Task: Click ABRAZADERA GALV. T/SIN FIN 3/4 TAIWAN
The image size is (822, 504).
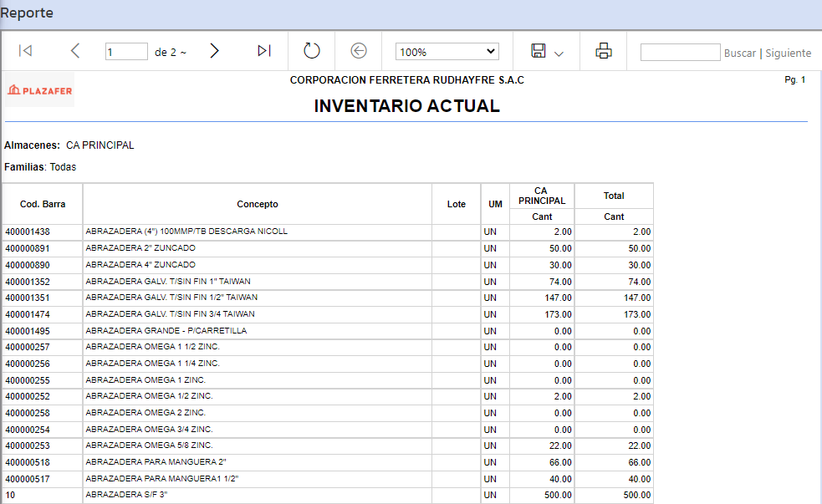Action: coord(170,313)
